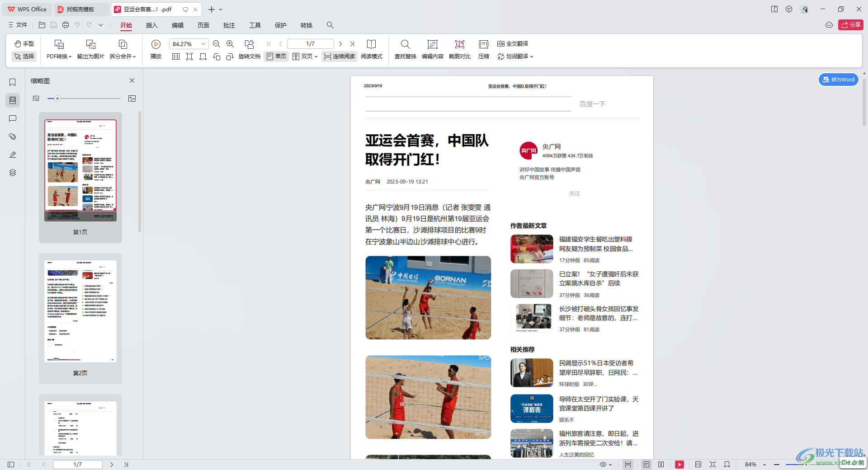This screenshot has height=470, width=868.
Task: Enter 阅读模式 reading mode
Action: click(x=371, y=50)
